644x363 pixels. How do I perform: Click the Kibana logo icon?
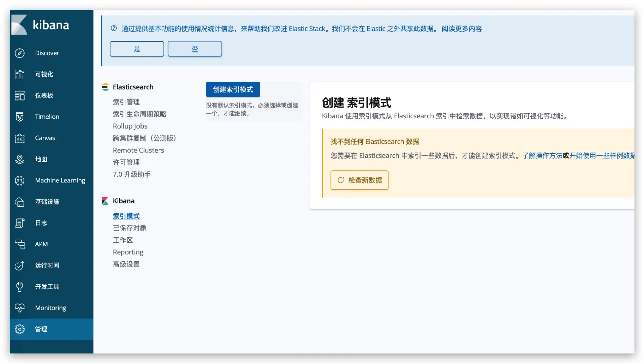19,25
